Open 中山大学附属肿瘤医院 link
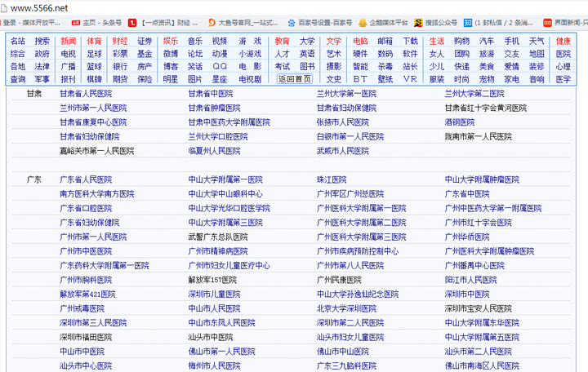The width and height of the screenshot is (588, 372). (x=482, y=179)
